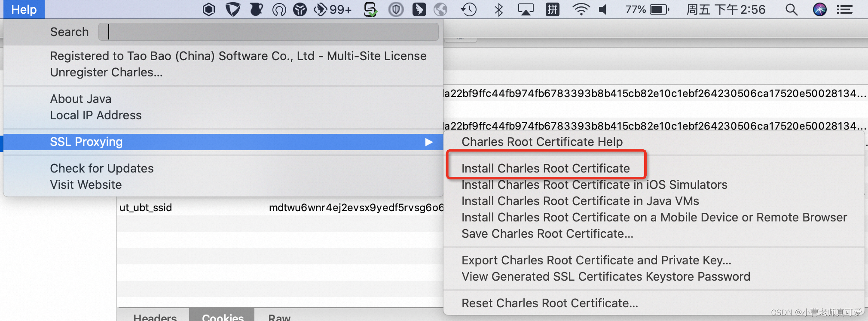Open the Pinyin input method menu

point(553,9)
